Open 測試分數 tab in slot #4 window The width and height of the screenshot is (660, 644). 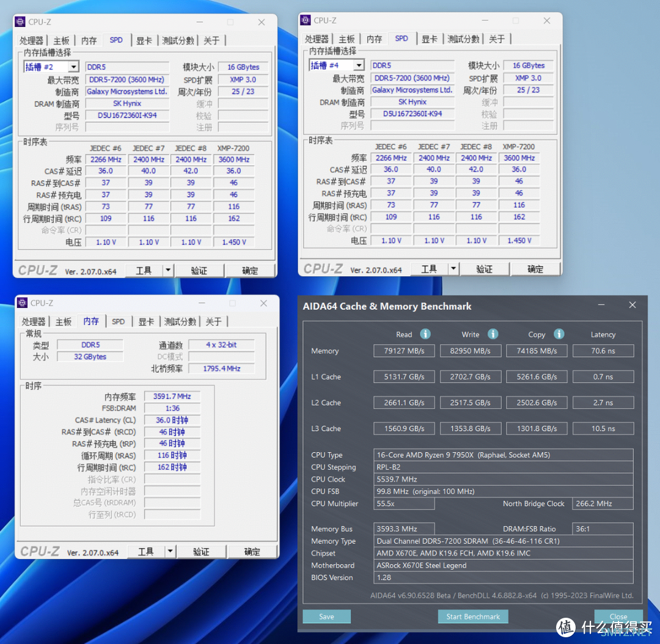(x=463, y=39)
